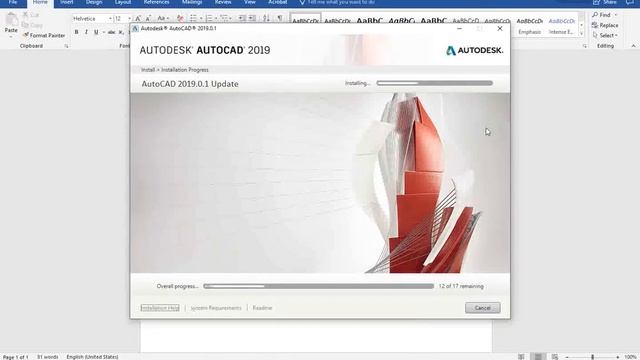Switch to the Review tab in Word
The image size is (640, 360).
(x=223, y=2)
